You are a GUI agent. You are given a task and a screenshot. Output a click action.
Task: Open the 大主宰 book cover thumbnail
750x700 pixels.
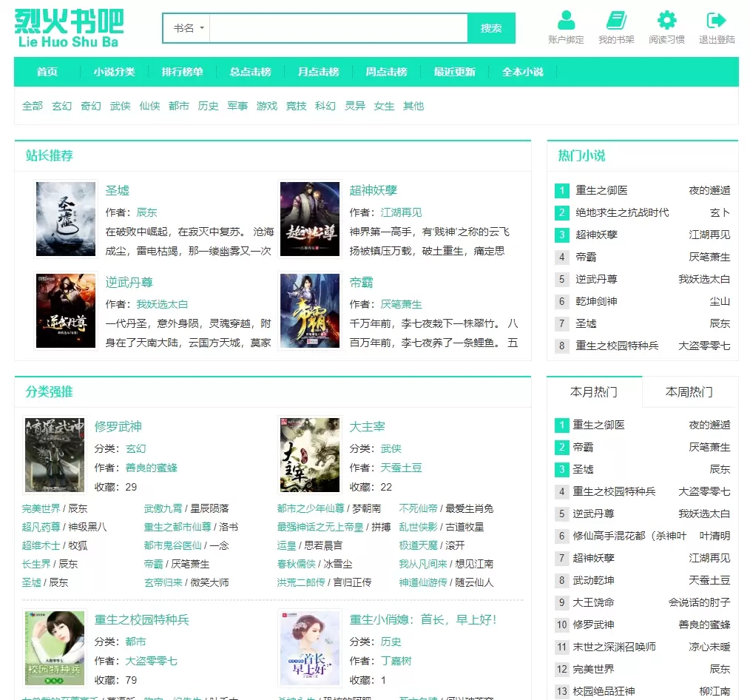[310, 455]
